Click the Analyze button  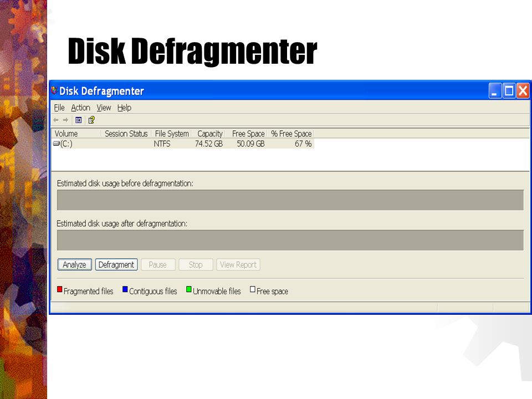pos(75,265)
